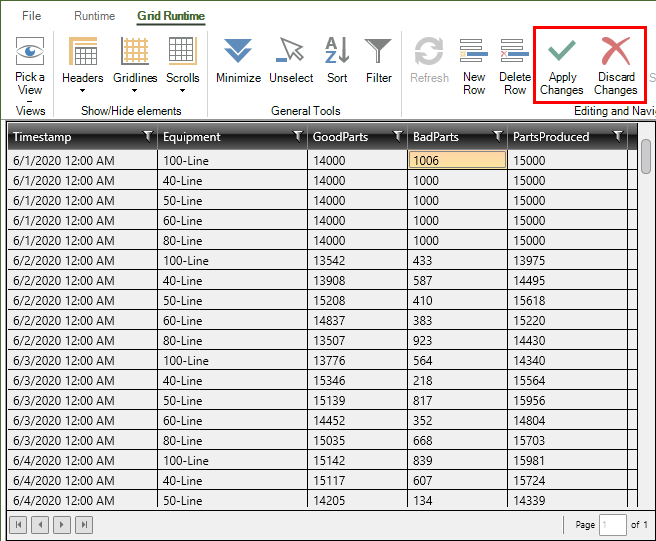Sort the grid using the Sort icon

point(337,52)
